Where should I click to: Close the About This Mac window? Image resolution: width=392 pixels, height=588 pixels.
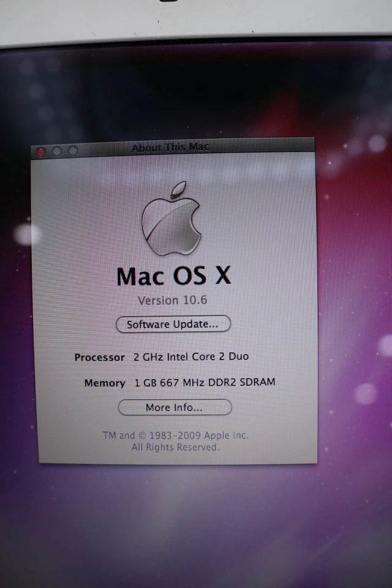point(40,151)
